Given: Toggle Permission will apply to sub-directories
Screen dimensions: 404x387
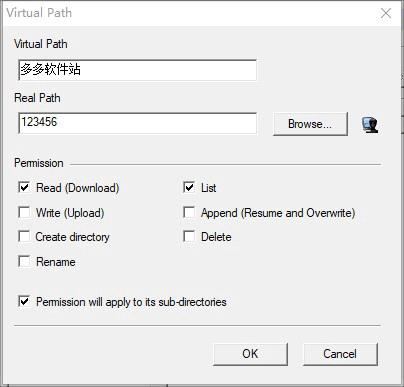Looking at the screenshot, I should point(24,301).
